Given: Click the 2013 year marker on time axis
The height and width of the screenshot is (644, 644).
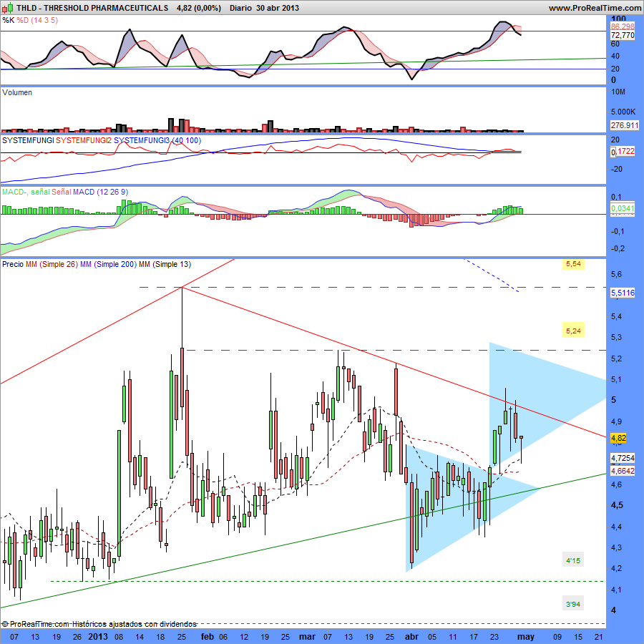Looking at the screenshot, I should pos(98,637).
